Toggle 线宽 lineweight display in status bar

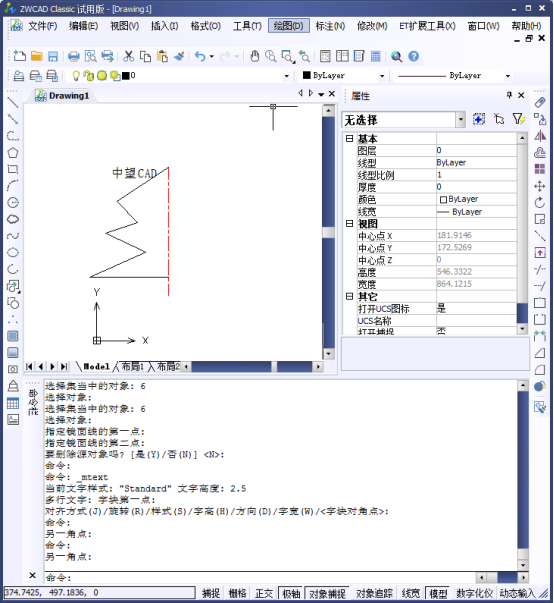(x=411, y=593)
